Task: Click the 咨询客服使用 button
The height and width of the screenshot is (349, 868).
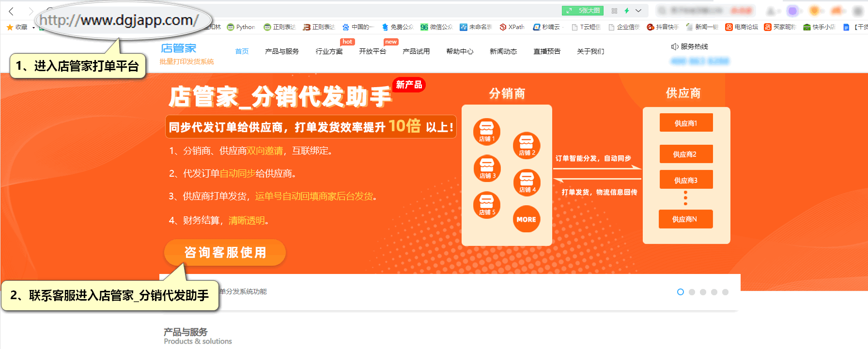Action: [x=225, y=252]
